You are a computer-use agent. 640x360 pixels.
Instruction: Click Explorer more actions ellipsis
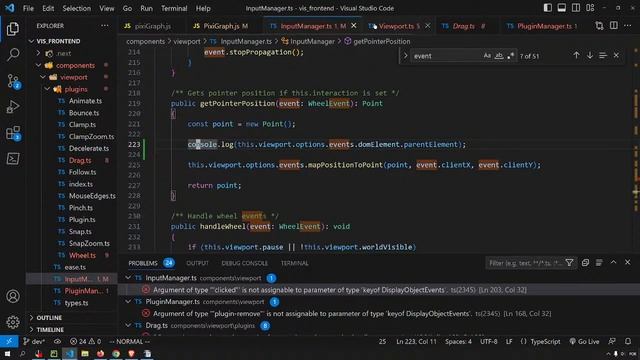pos(105,26)
